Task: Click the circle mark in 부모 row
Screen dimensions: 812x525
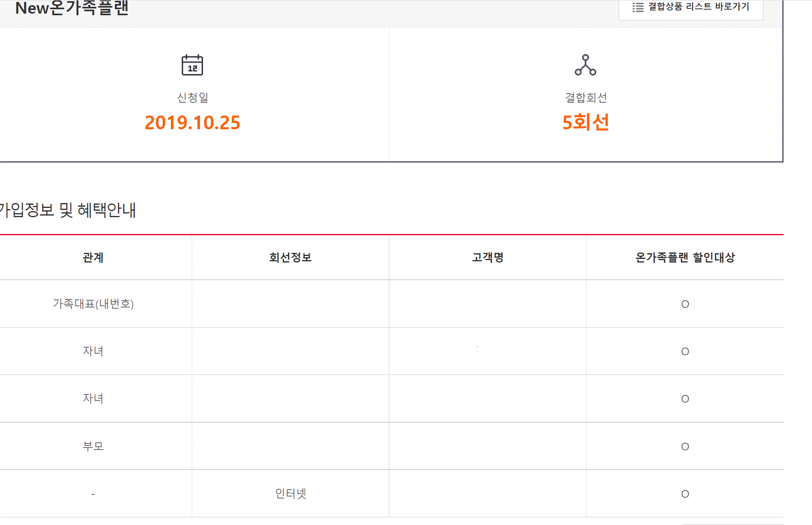Action: click(x=685, y=447)
